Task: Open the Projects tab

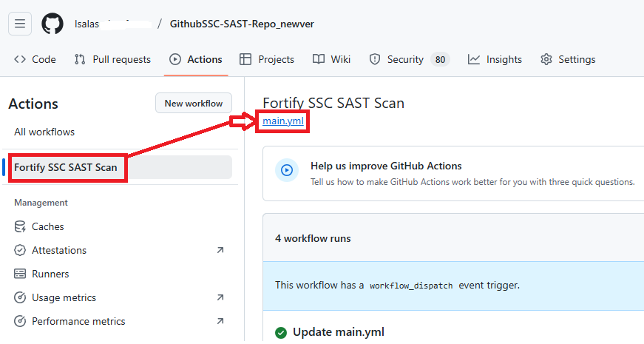Action: point(267,60)
